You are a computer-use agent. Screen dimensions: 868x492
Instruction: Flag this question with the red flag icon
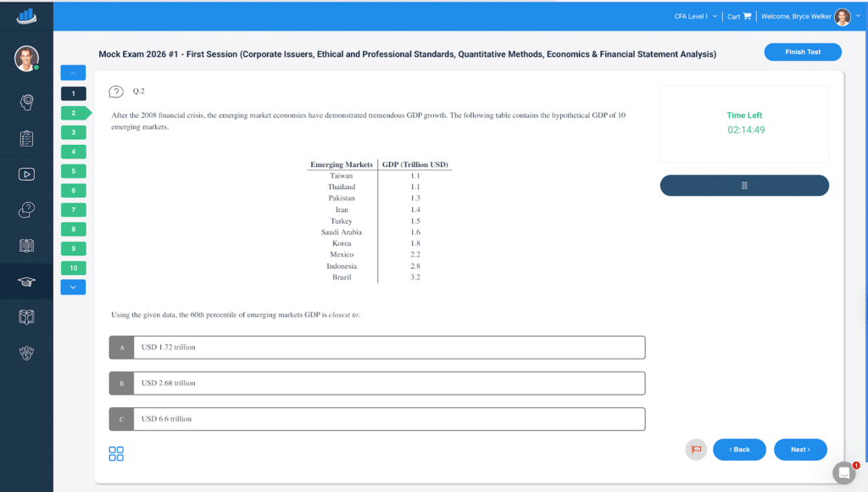[696, 450]
